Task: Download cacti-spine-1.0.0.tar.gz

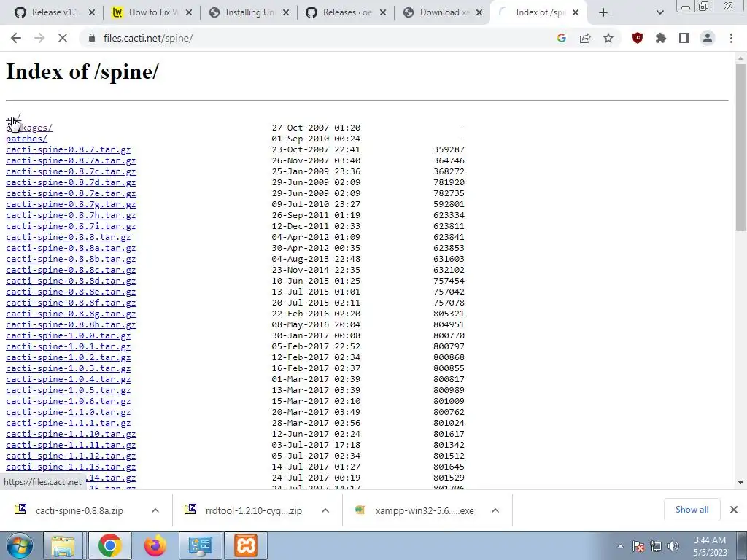Action: pos(68,335)
